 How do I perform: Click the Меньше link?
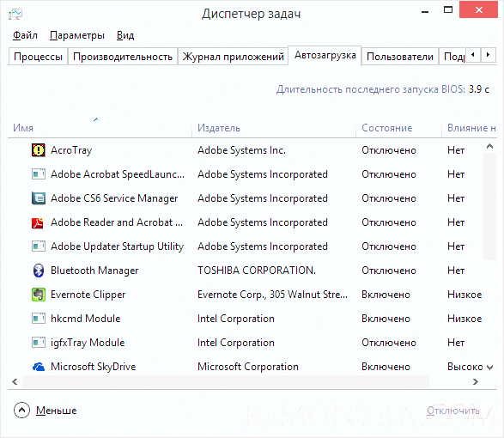tap(57, 411)
